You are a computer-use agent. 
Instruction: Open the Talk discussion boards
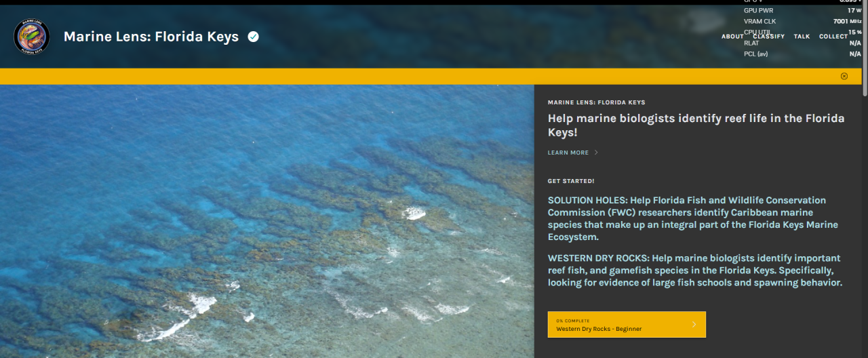pos(802,37)
